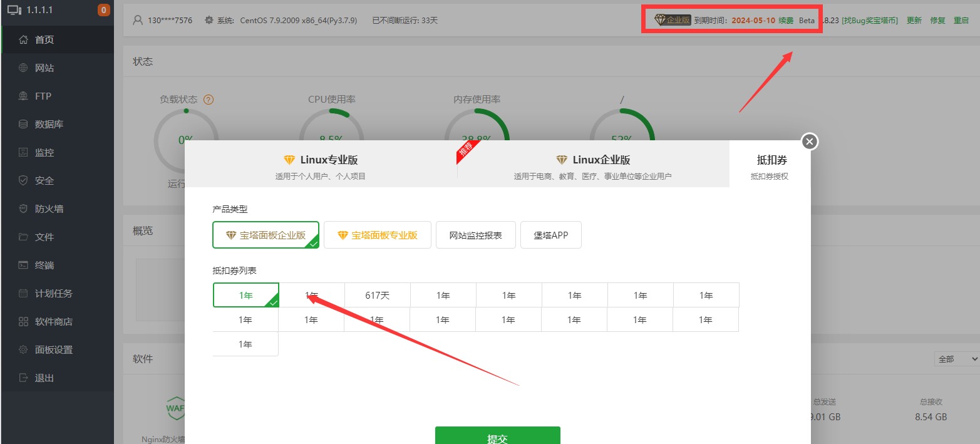Click the 负载状态 question mark help icon
The image size is (980, 444).
click(x=209, y=100)
